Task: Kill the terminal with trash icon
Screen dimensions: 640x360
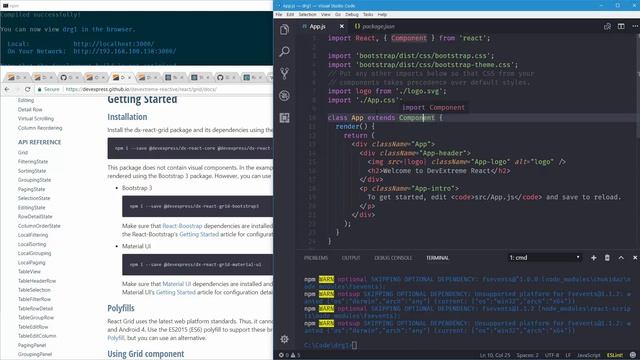Action: 607,258
